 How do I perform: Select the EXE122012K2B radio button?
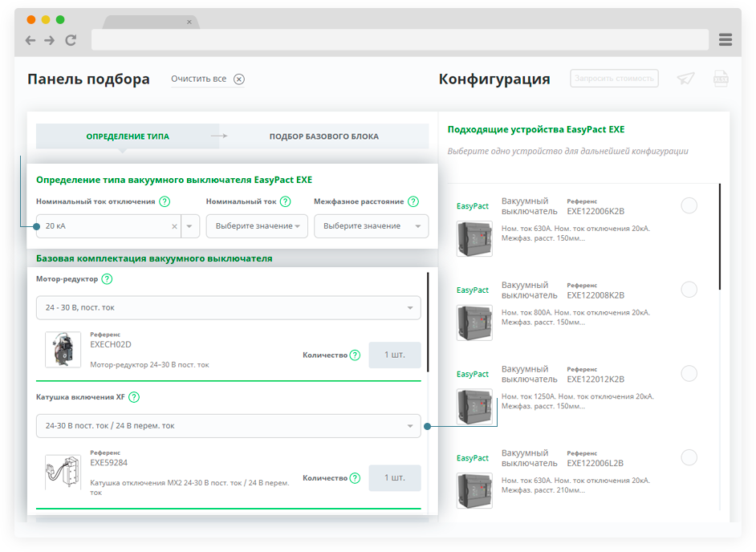(x=689, y=373)
